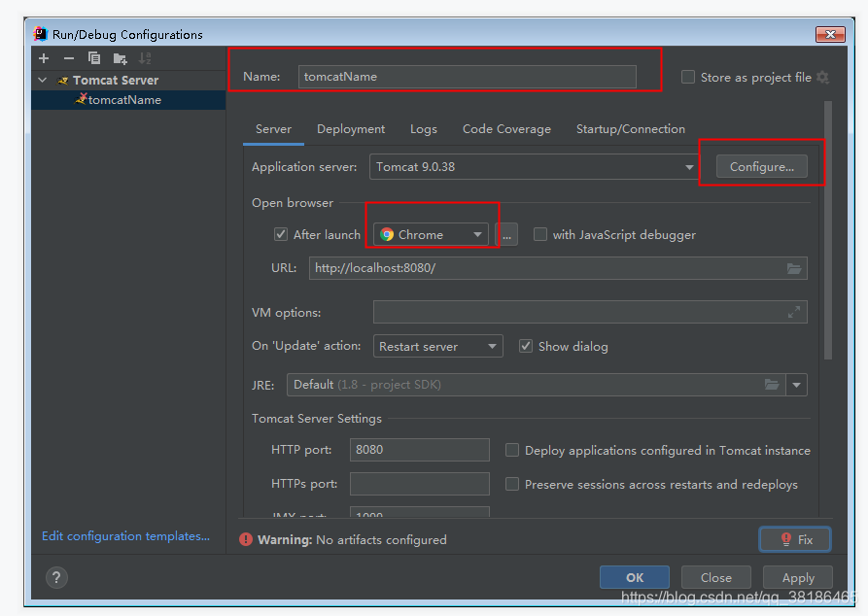Open help with question mark button

[x=56, y=578]
